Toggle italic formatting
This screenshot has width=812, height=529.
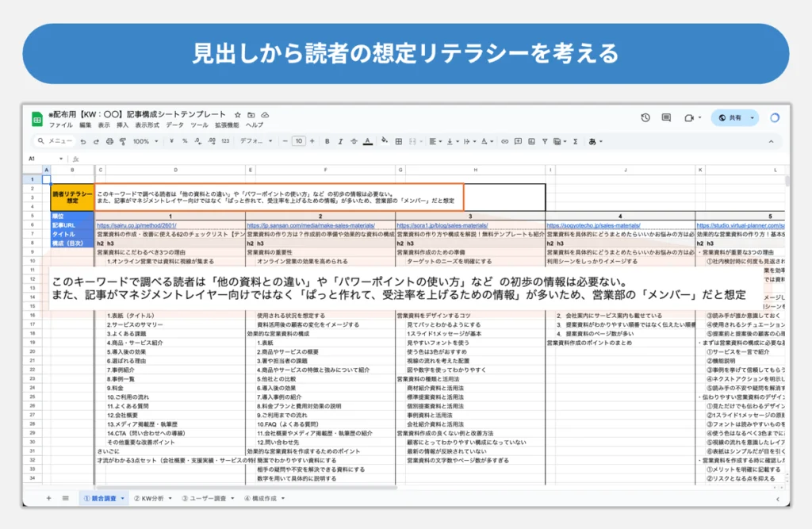click(339, 141)
